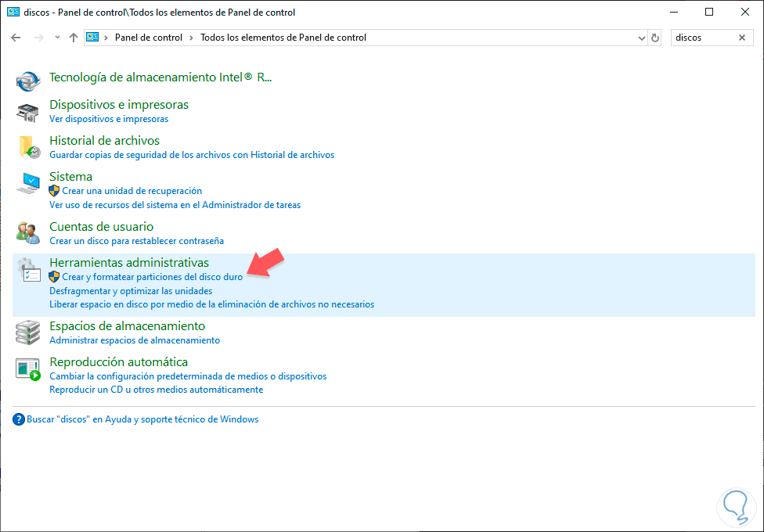
Task: Click the blue help question mark icon
Action: [x=19, y=419]
